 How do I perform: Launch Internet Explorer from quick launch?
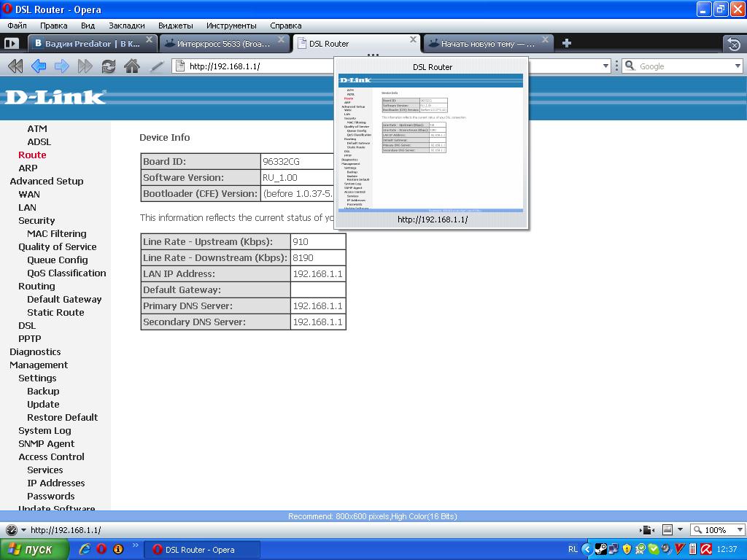click(x=85, y=549)
